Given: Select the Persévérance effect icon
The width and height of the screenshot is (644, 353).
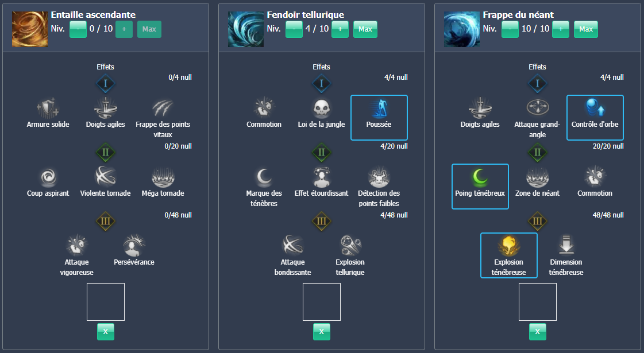Looking at the screenshot, I should point(134,246).
